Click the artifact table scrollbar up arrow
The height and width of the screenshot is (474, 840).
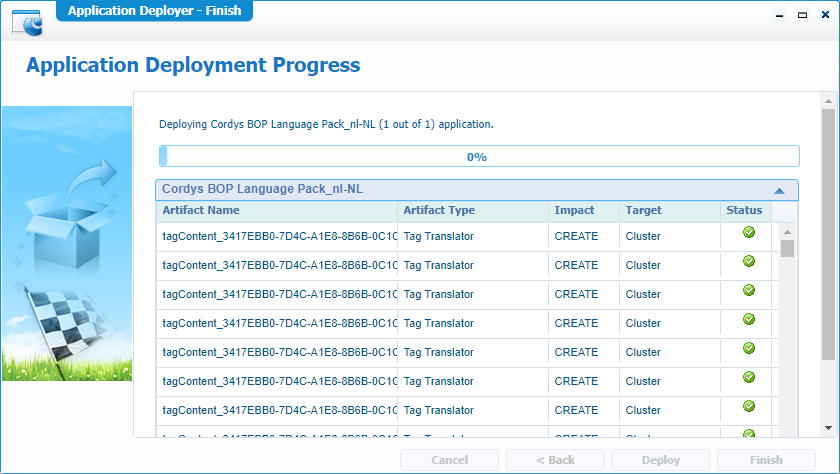(x=787, y=232)
